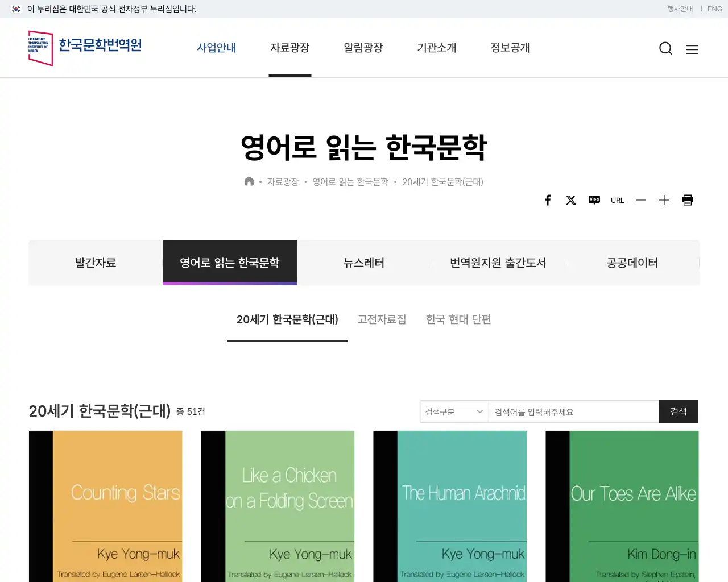Screen dimensions: 728x582
Task: Click the 한국문학번역원 logo
Action: pos(85,48)
